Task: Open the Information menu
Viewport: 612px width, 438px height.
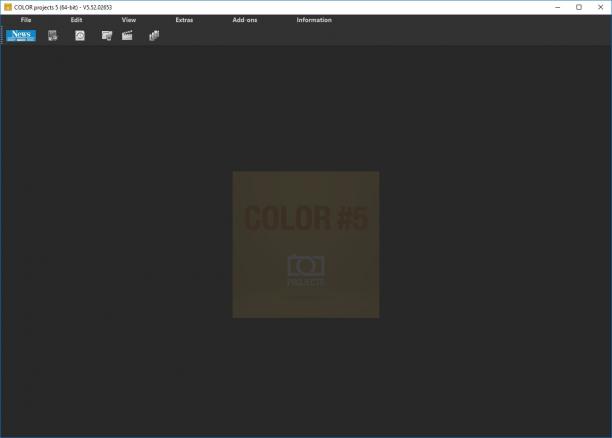Action: pyautogui.click(x=314, y=20)
